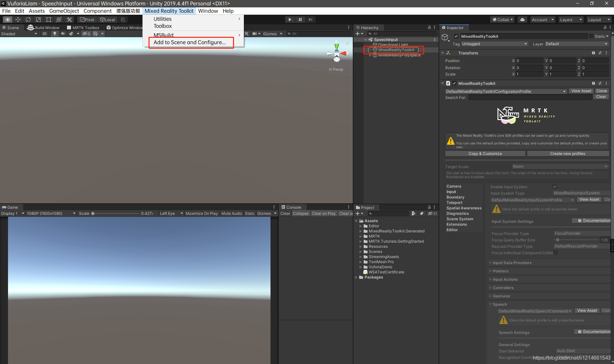Click the Step frame button
The width and height of the screenshot is (614, 364).
coord(310,20)
